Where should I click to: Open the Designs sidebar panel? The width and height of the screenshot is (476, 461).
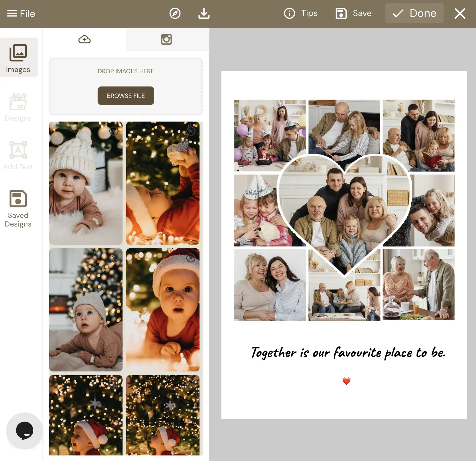(x=18, y=107)
